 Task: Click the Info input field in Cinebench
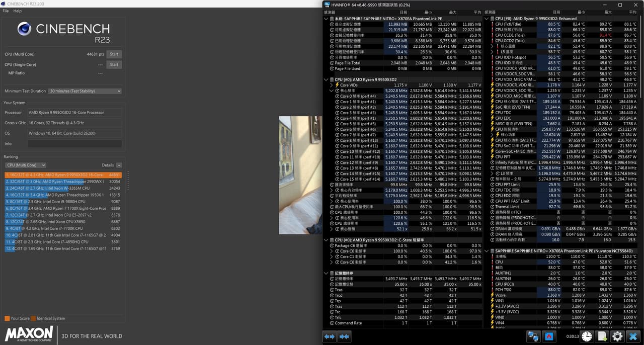75,144
